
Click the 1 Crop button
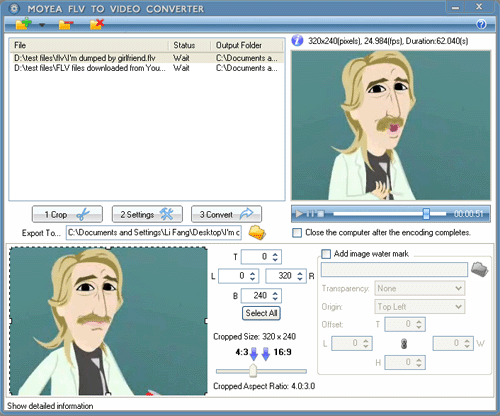tap(67, 214)
